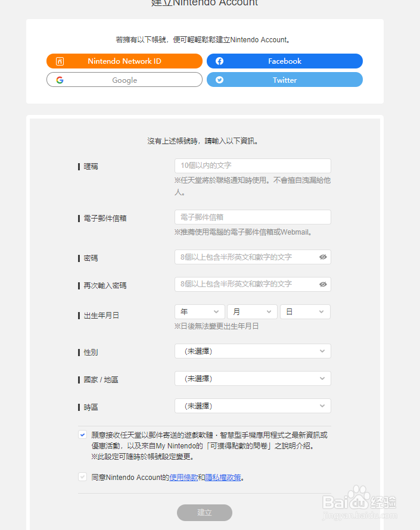The width and height of the screenshot is (420, 530).
Task: Open the gender (性別) dropdown
Action: click(253, 351)
